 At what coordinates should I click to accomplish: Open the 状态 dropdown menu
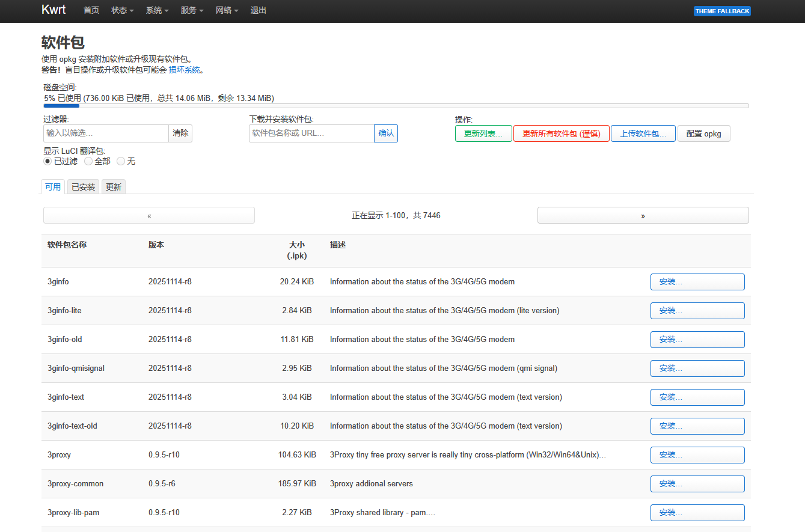pyautogui.click(x=121, y=10)
